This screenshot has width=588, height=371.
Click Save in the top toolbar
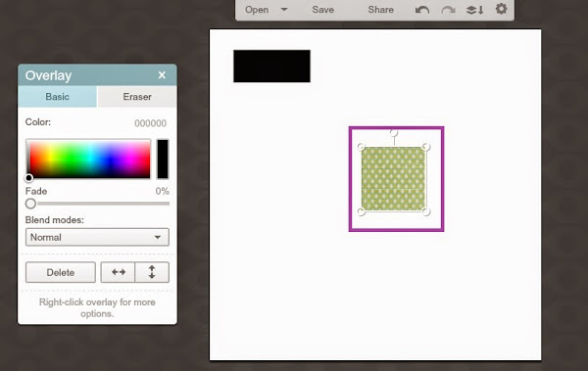click(322, 10)
